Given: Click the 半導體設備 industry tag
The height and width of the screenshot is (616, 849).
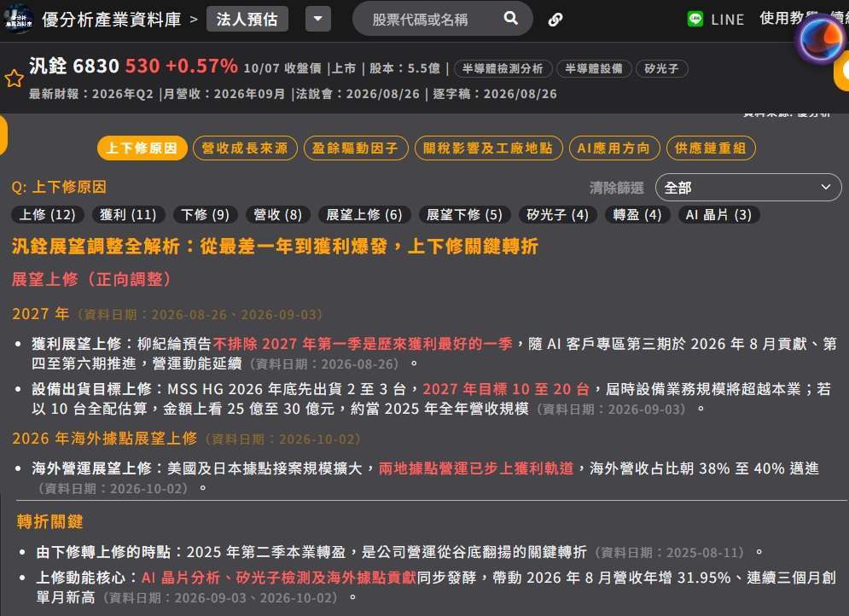Looking at the screenshot, I should pyautogui.click(x=594, y=69).
